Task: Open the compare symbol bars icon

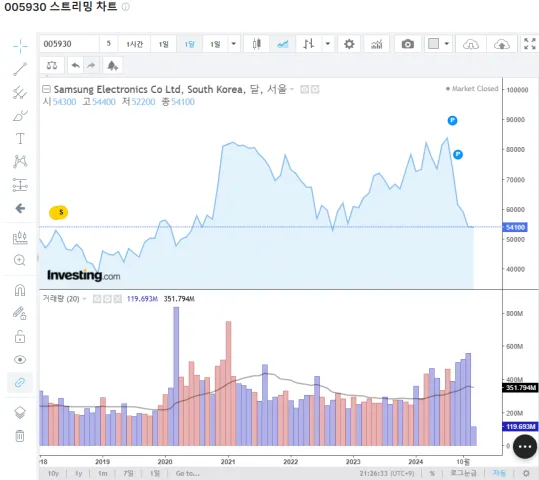Action: (308, 44)
